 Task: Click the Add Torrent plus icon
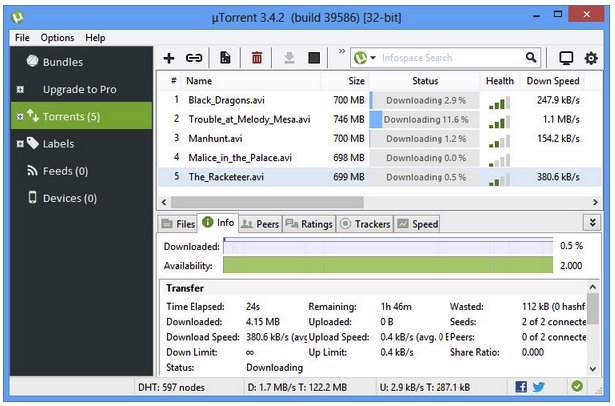point(169,58)
